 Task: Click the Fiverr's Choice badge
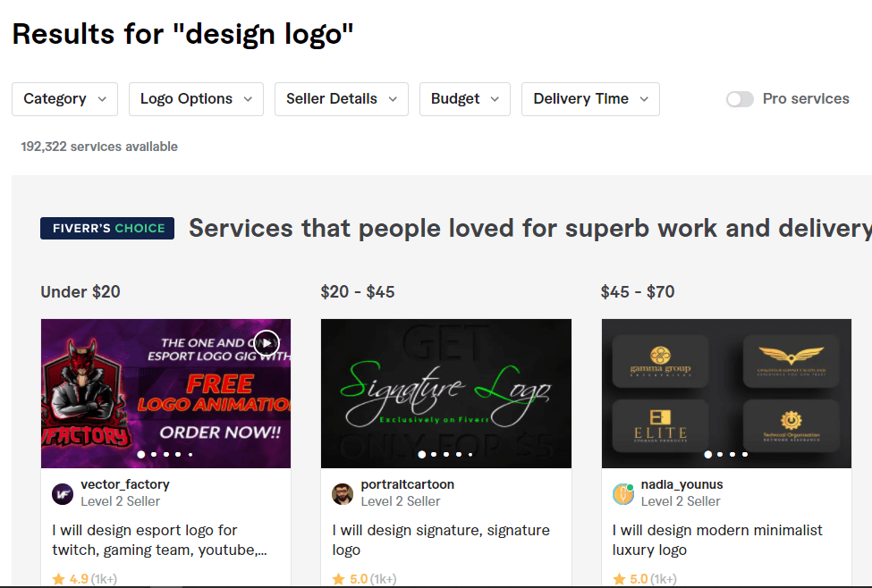tap(107, 228)
